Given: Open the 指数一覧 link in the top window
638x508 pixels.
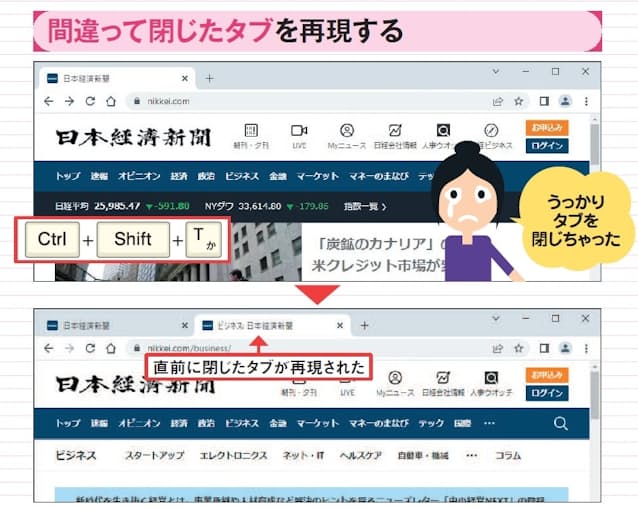Looking at the screenshot, I should pos(365,206).
